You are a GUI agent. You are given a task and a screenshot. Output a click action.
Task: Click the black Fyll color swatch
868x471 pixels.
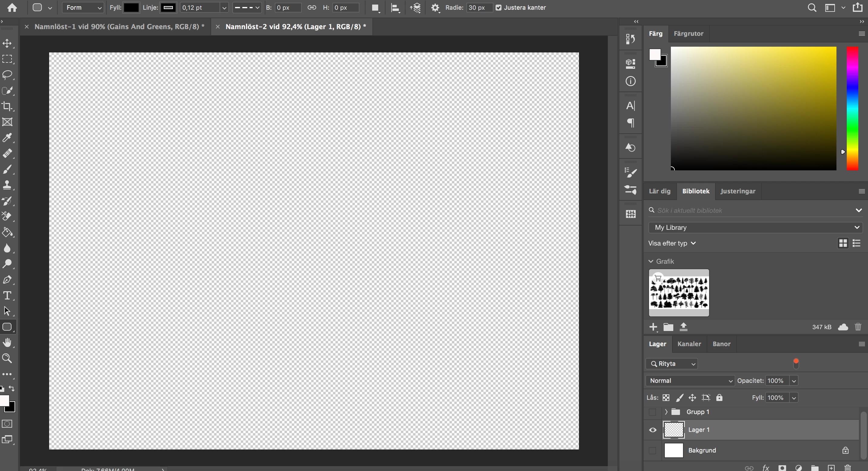tap(131, 7)
